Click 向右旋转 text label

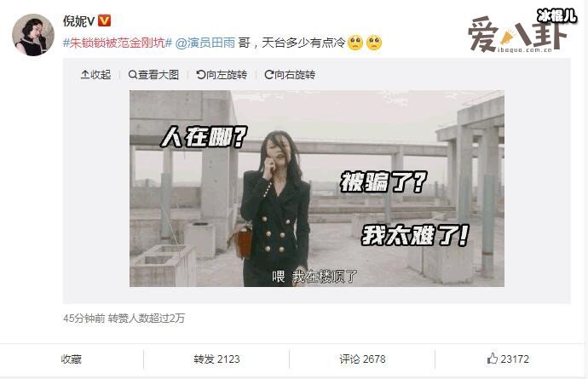[295, 75]
